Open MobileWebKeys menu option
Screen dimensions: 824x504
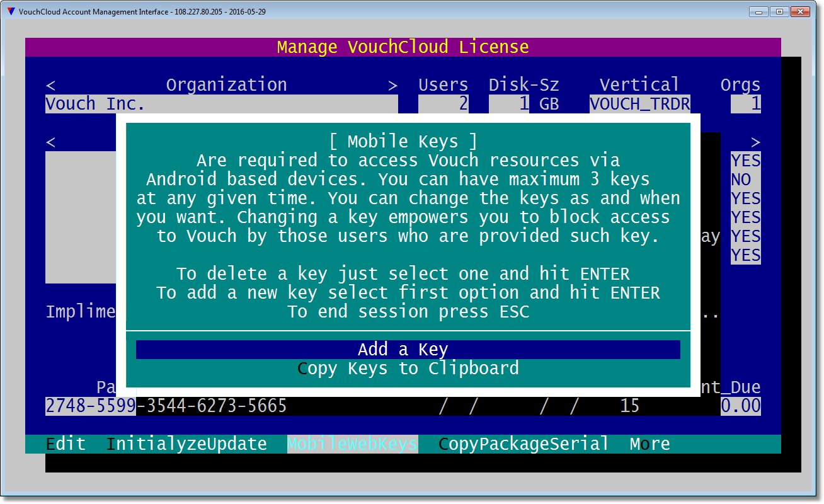click(x=353, y=444)
